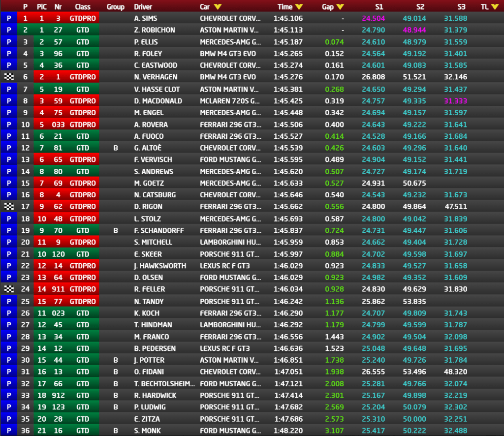Select lap time 1:45.276 for N. Verhagen
The width and height of the screenshot is (504, 436).
[288, 77]
